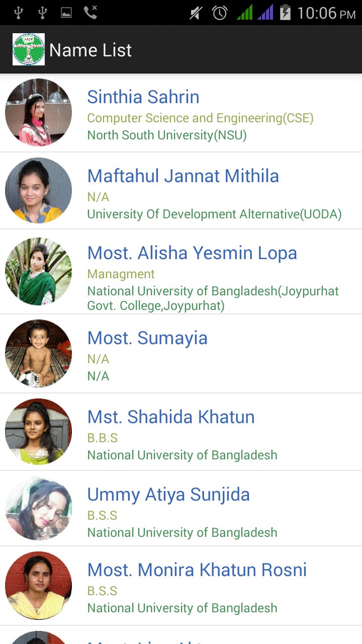362x644 pixels.
Task: Tap the missed call status bar icon
Action: (90, 12)
